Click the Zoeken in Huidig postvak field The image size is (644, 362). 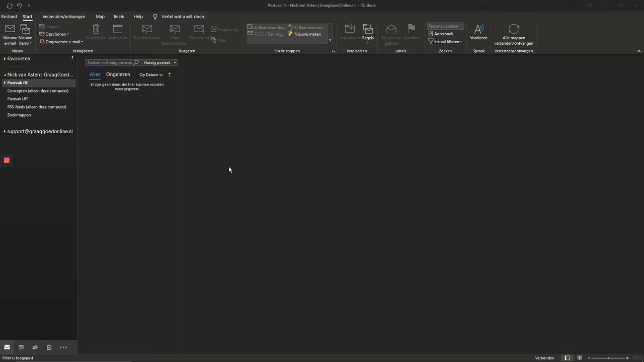click(x=109, y=63)
